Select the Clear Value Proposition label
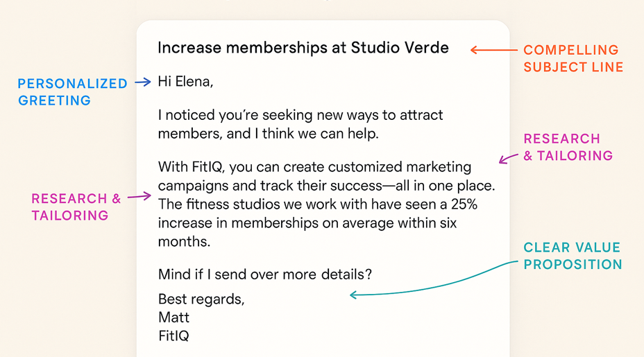Image resolution: width=644 pixels, height=357 pixels. point(573,256)
